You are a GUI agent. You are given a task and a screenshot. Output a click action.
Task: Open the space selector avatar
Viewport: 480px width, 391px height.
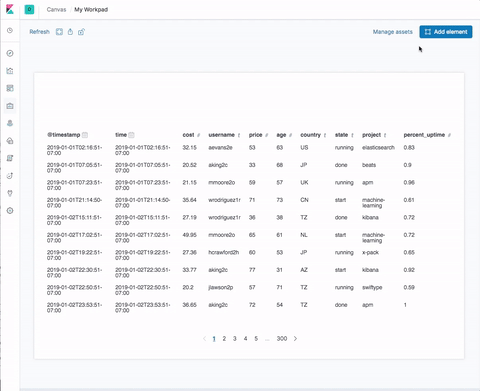pyautogui.click(x=29, y=9)
